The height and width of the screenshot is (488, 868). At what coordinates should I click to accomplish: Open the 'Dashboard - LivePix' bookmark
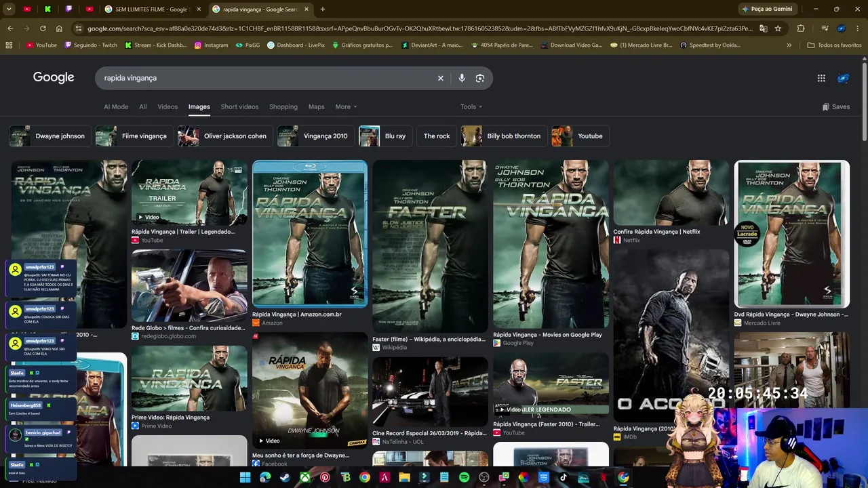point(296,45)
